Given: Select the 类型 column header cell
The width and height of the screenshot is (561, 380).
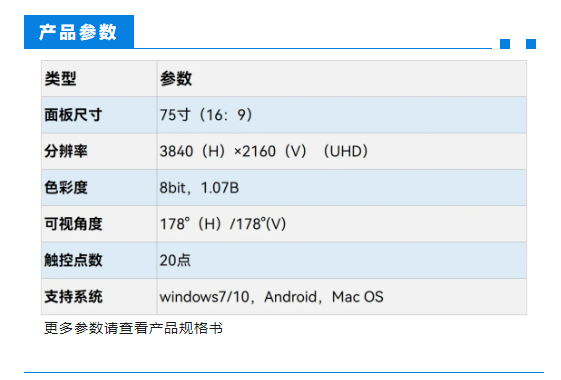Looking at the screenshot, I should pos(99,79).
